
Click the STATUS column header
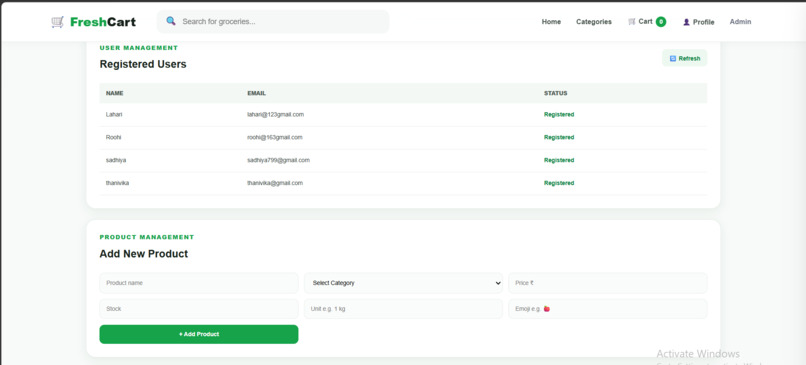pyautogui.click(x=556, y=94)
